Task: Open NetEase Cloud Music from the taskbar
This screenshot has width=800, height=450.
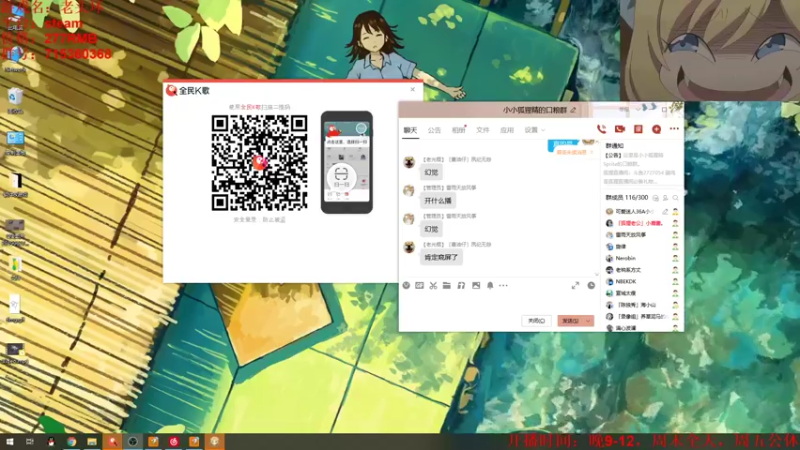Action: tap(173, 442)
